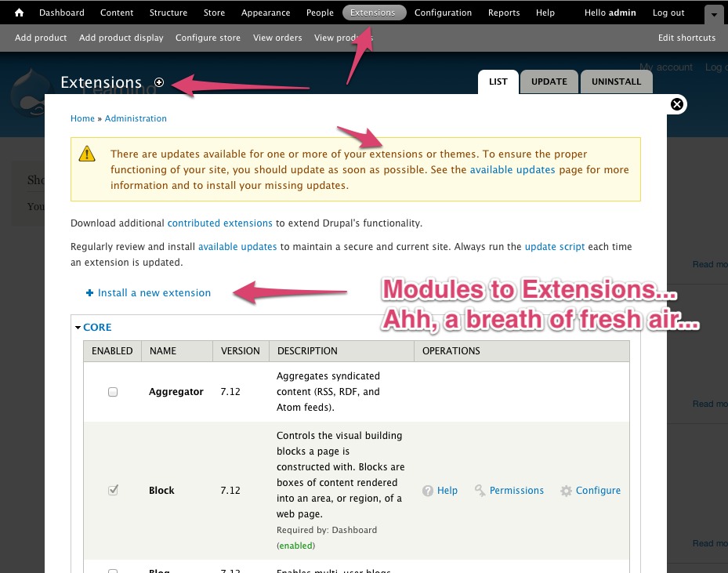728x573 pixels.
Task: Click the View orders shortcut
Action: click(277, 38)
